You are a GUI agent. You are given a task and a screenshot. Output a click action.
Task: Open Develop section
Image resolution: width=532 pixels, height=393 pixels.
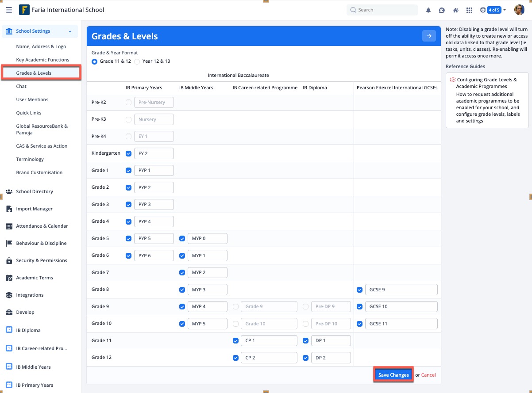(25, 312)
